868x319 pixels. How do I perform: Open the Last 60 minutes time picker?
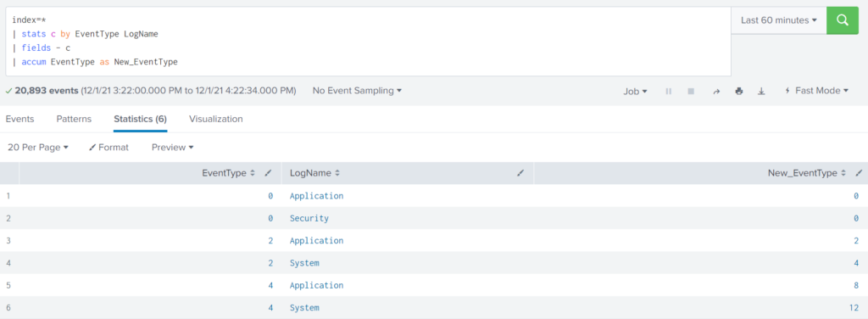pyautogui.click(x=779, y=20)
